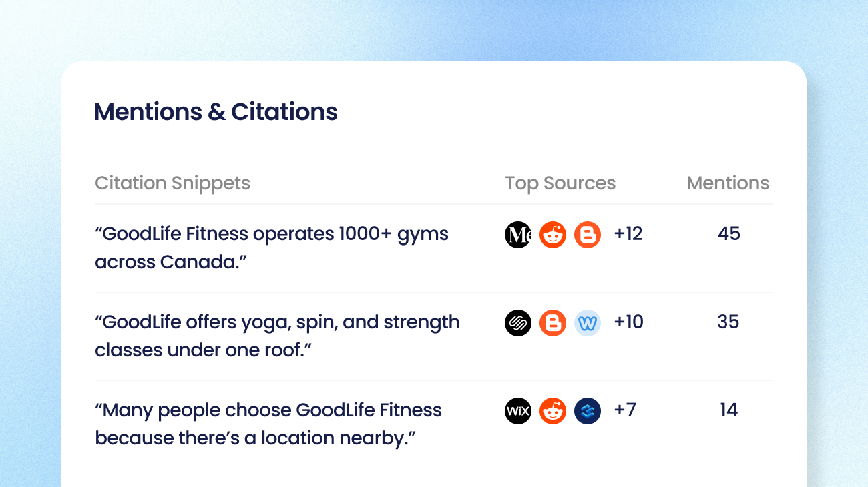Screen dimensions: 868x487
Task: Click the Squarespace source icon
Action: 518,323
